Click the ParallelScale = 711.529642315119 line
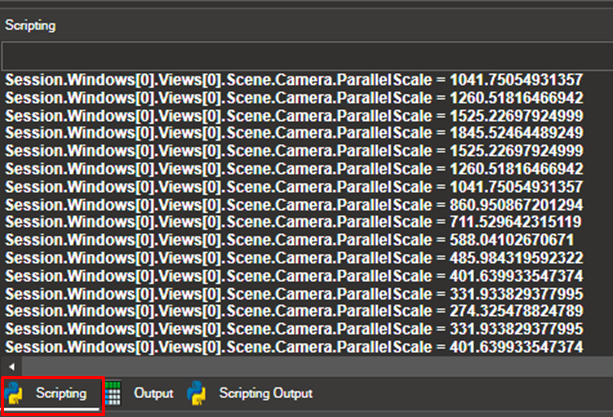 click(x=294, y=222)
